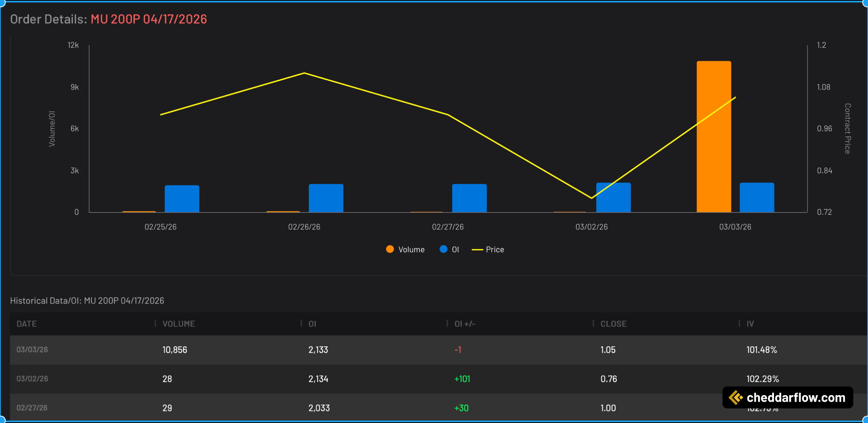Sort by the DATE column header
This screenshot has height=423, width=868.
(x=27, y=324)
